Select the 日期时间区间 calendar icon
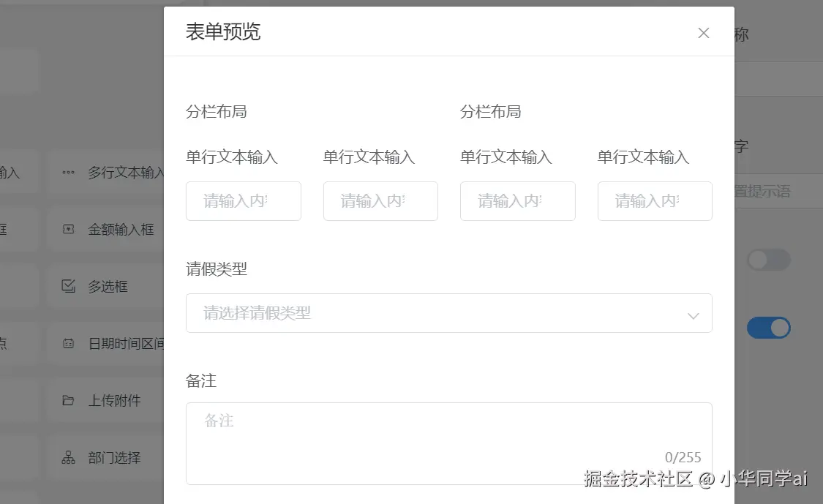823x504 pixels. pos(68,344)
